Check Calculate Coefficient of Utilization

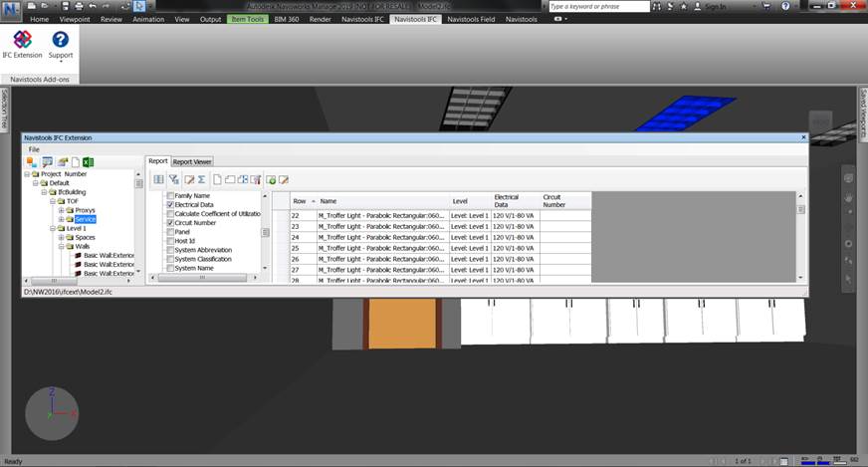tap(170, 213)
